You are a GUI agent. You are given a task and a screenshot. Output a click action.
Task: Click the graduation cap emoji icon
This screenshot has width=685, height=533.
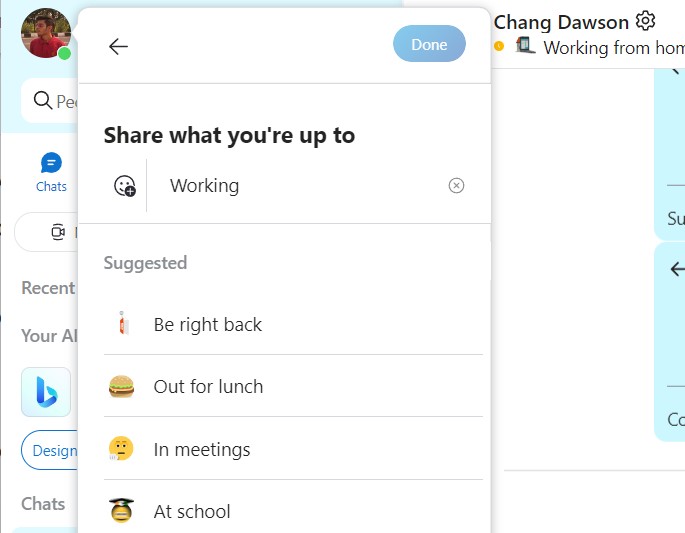pos(121,512)
